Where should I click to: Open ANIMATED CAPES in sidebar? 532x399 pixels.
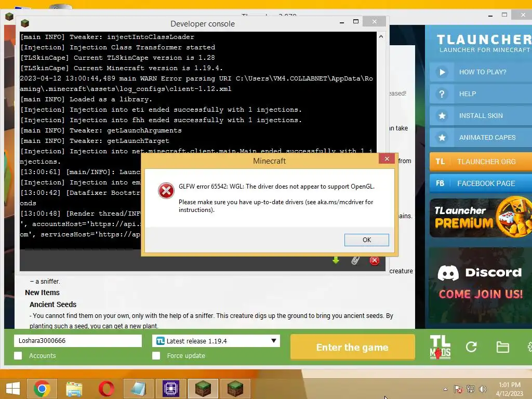click(481, 137)
